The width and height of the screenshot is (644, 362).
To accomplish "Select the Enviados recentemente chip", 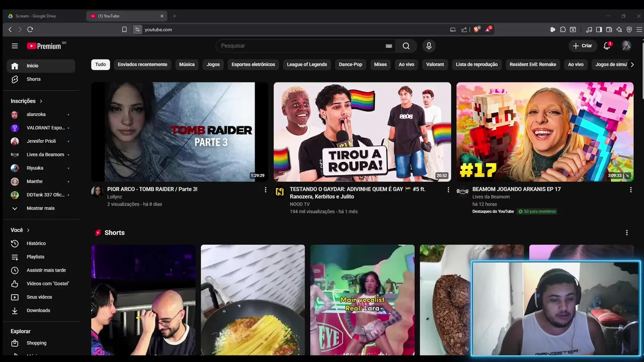I will coord(142,64).
